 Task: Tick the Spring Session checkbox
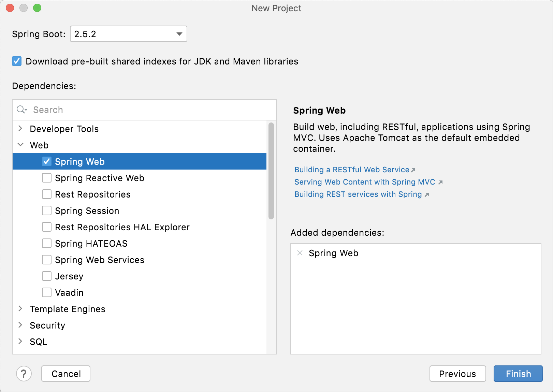[x=47, y=210]
